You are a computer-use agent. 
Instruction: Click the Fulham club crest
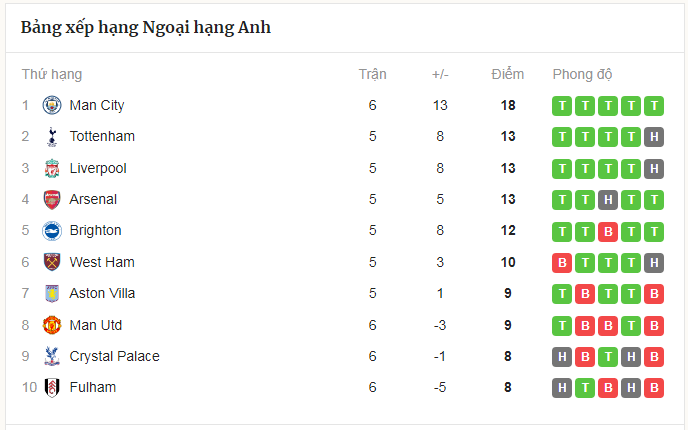52,388
